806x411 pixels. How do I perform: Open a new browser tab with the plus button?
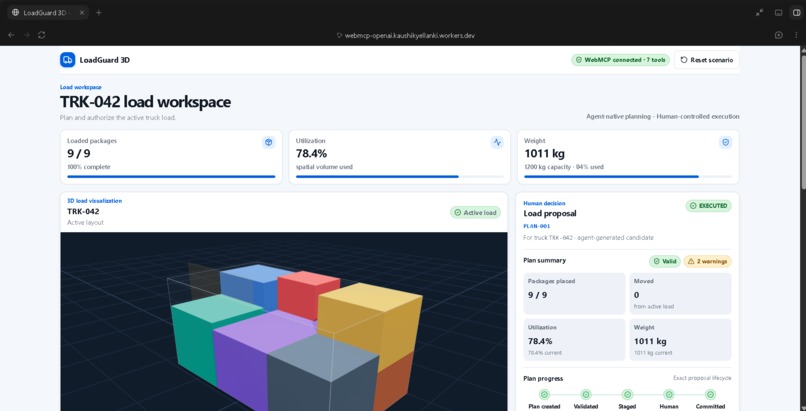99,13
